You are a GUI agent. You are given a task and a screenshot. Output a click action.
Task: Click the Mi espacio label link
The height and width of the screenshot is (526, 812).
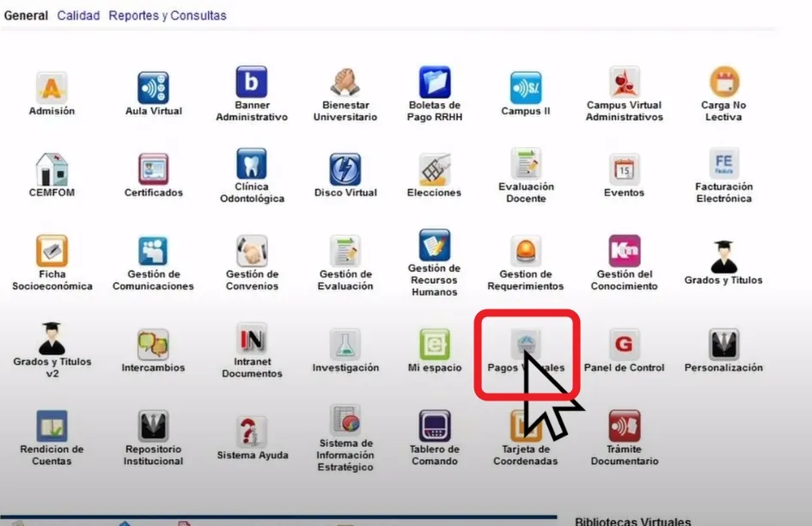coord(435,368)
